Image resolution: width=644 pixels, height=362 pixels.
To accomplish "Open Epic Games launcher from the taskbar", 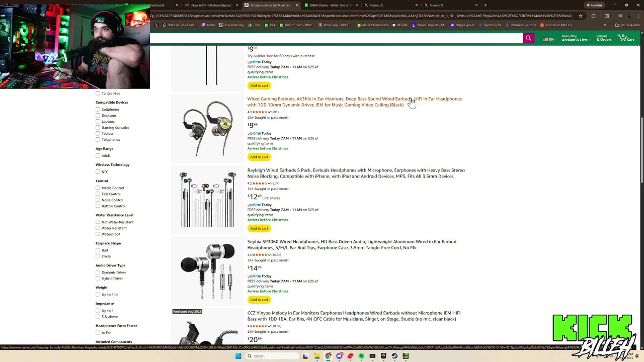I will point(383,356).
